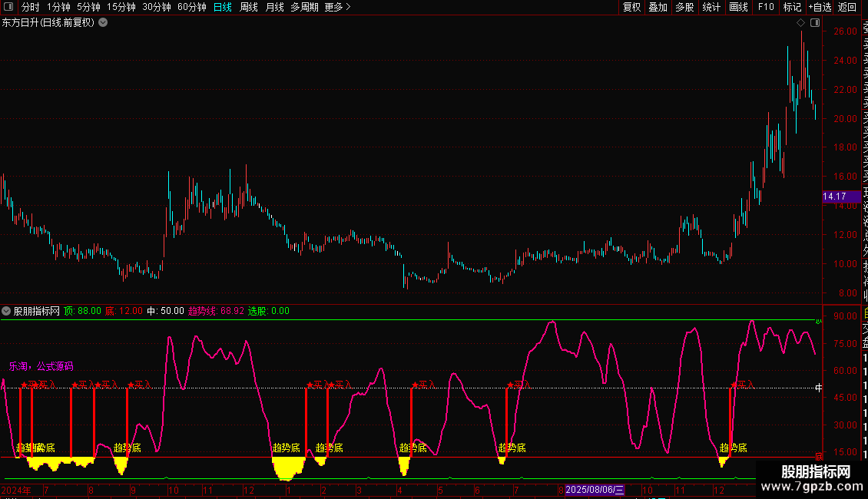Viewport: 868px width, 499px height.
Task: Click the diamond icon above the chart
Action: pos(801,23)
